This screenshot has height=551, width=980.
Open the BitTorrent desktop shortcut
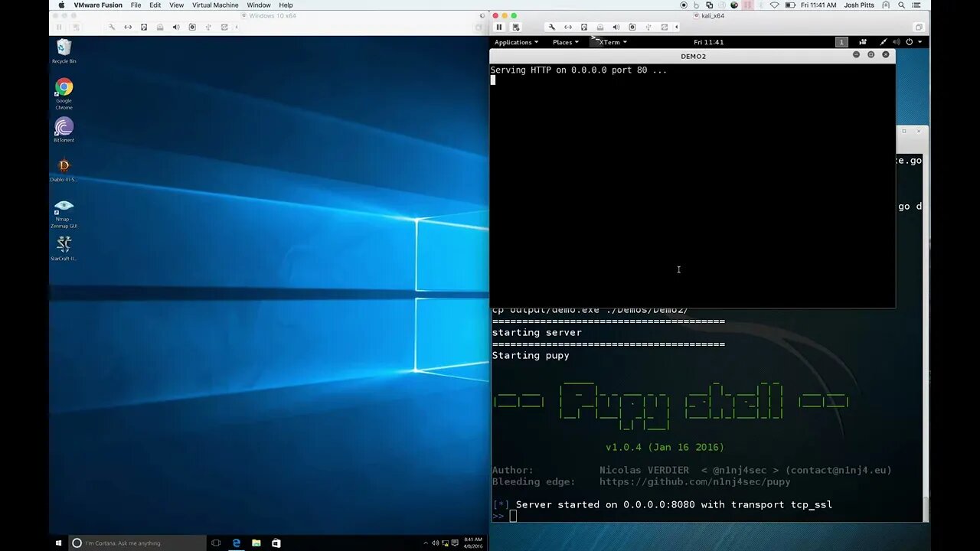click(64, 130)
